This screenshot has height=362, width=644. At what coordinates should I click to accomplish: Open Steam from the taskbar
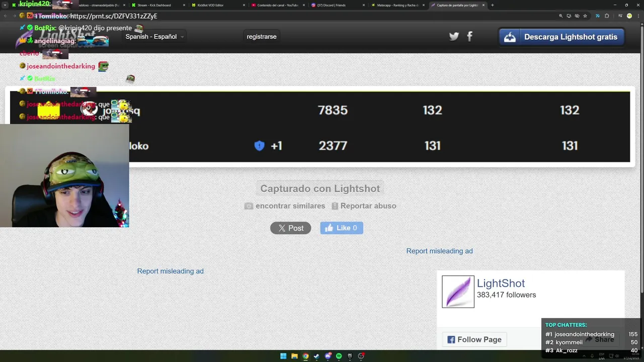click(x=316, y=356)
